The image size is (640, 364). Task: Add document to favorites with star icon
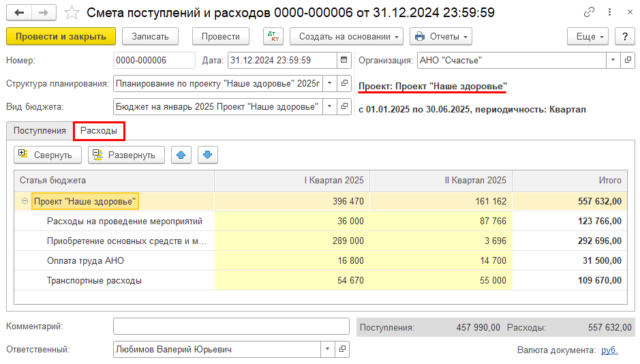[x=71, y=13]
